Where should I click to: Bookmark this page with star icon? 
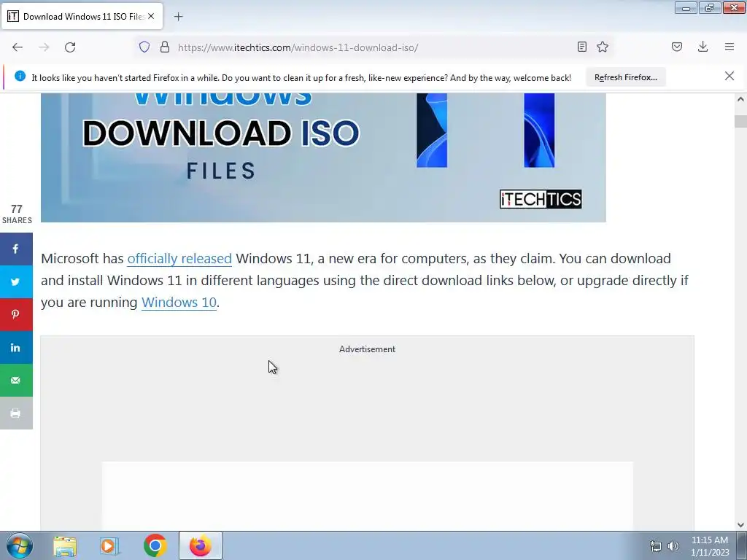pyautogui.click(x=603, y=47)
